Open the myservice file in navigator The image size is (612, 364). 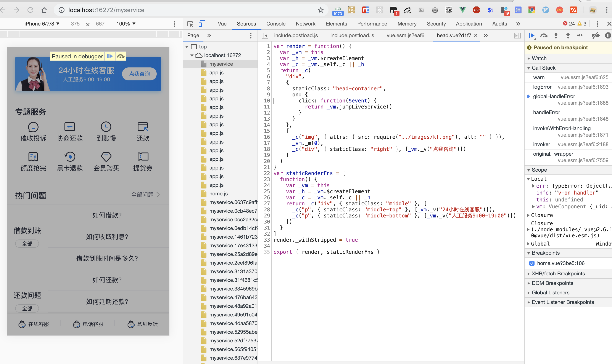pos(221,64)
